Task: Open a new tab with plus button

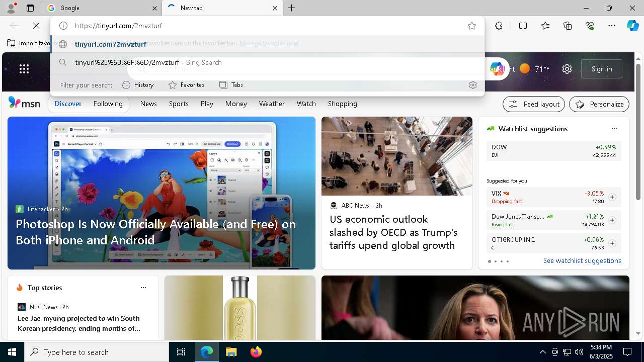Action: (291, 8)
